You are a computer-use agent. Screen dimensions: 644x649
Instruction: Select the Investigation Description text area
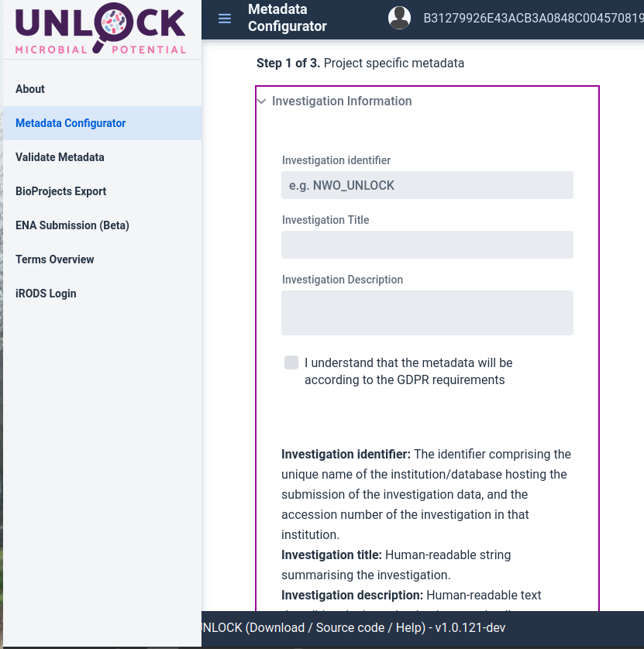click(x=427, y=313)
